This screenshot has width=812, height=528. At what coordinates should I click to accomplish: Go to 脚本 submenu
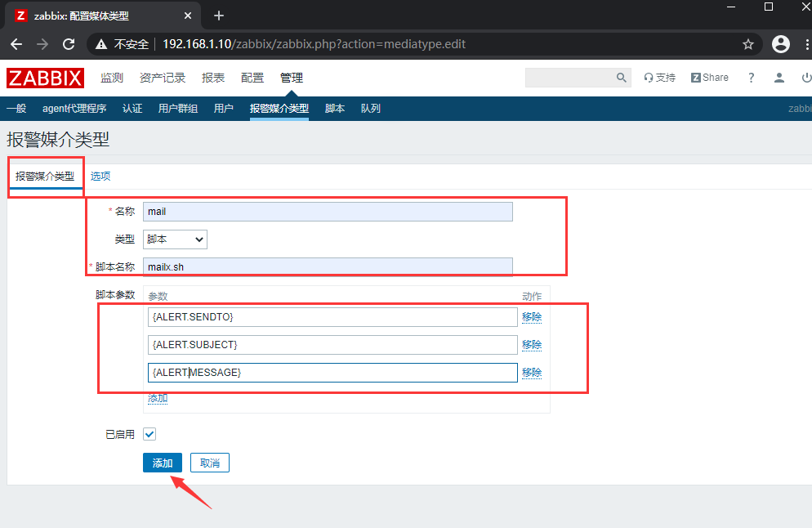335,108
